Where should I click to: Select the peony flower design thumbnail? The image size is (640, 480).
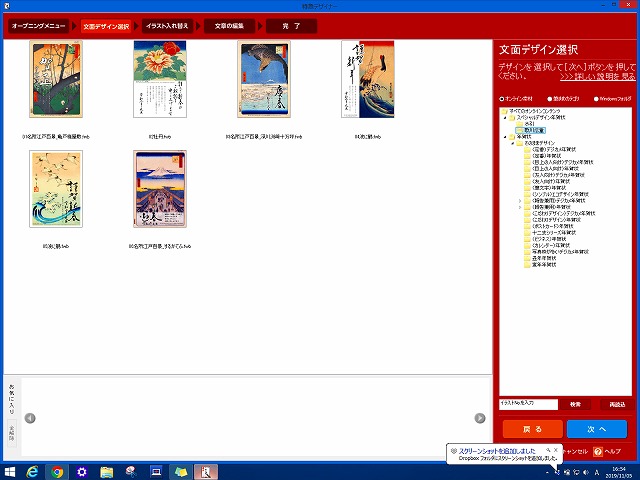(x=160, y=79)
